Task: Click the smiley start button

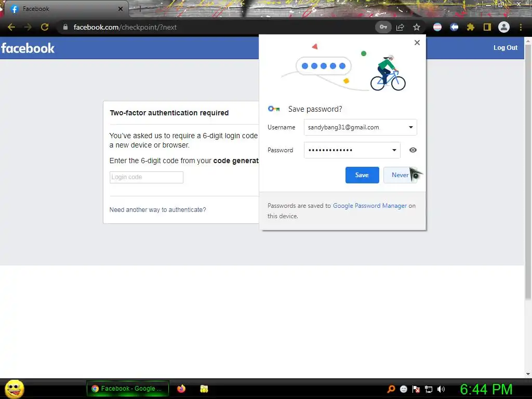Action: [x=14, y=389]
